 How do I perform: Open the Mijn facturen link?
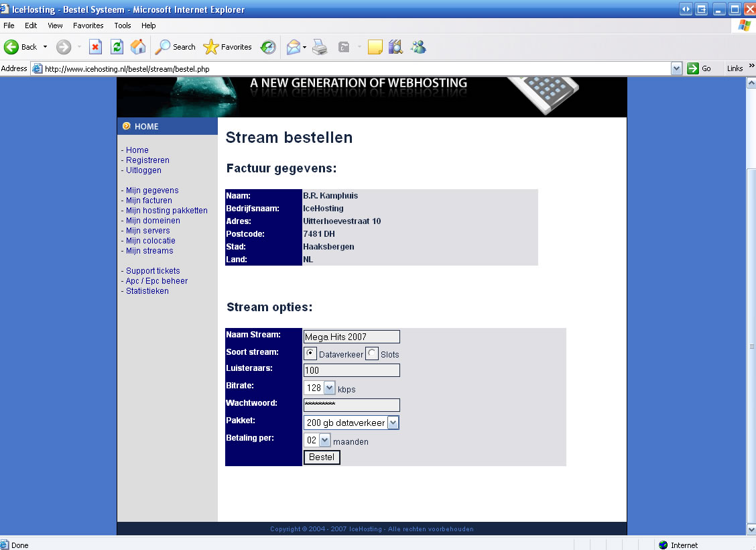149,201
